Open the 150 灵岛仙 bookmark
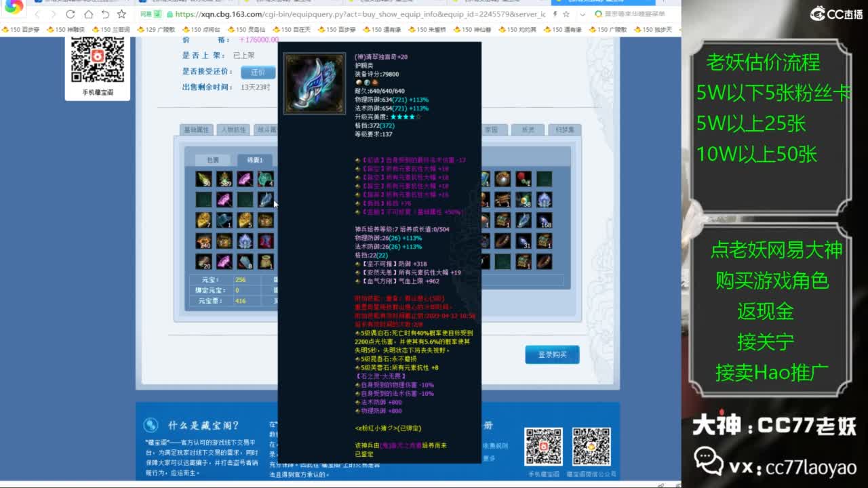 [246, 30]
